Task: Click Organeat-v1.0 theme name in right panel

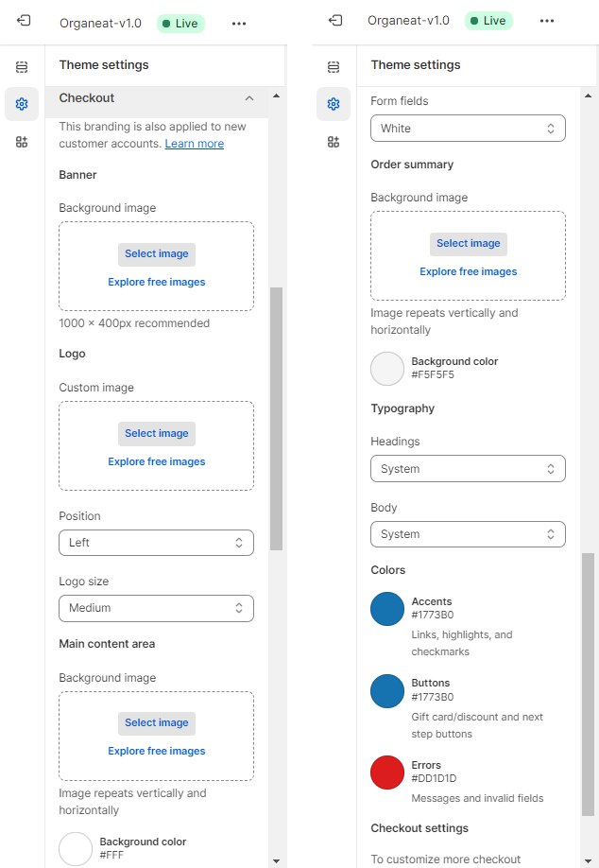Action: [x=409, y=21]
